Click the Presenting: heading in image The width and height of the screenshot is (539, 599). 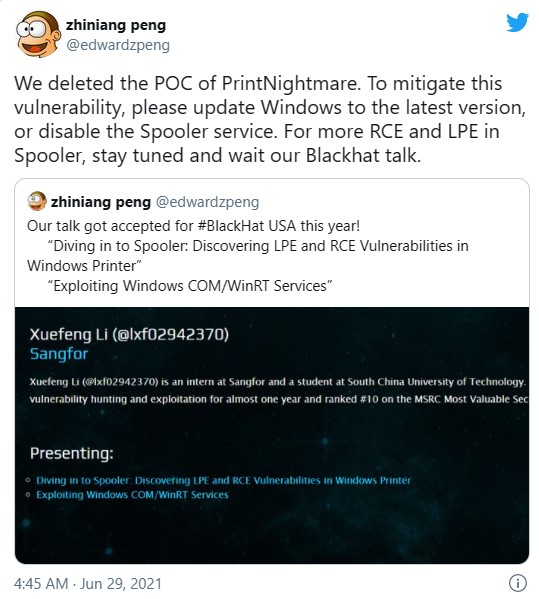71,453
